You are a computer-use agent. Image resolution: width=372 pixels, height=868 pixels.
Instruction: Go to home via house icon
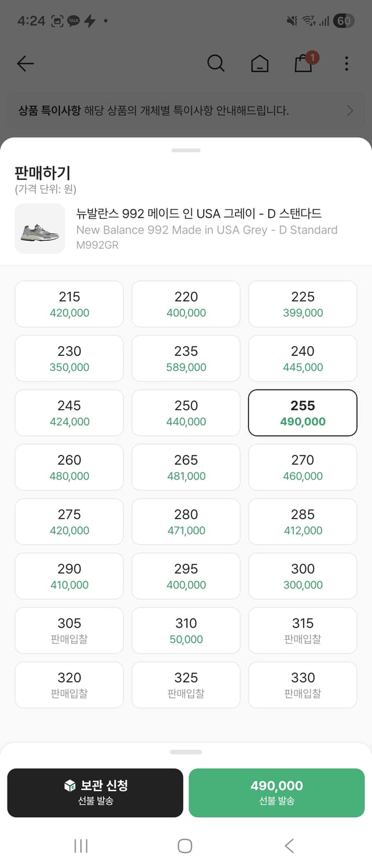[260, 64]
